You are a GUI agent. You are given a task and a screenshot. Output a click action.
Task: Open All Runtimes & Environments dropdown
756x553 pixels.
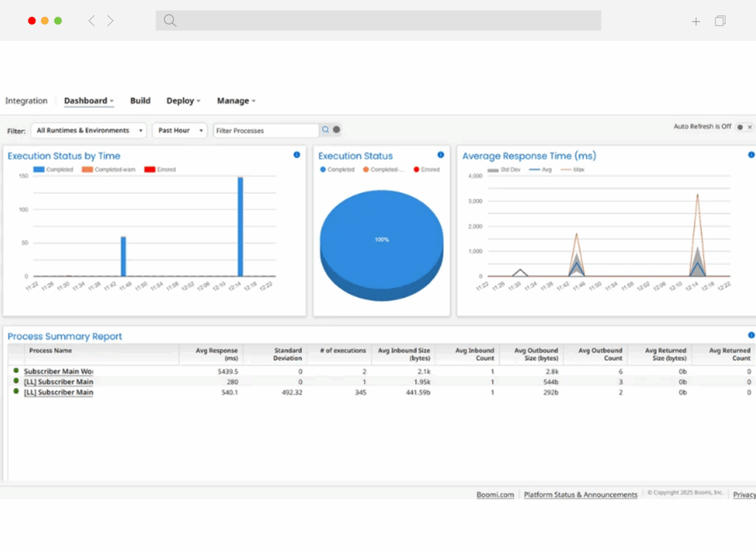(88, 130)
